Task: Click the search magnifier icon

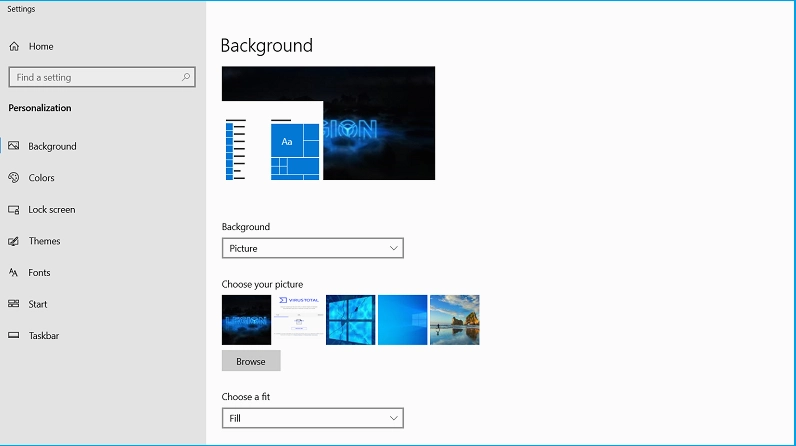Action: click(186, 77)
